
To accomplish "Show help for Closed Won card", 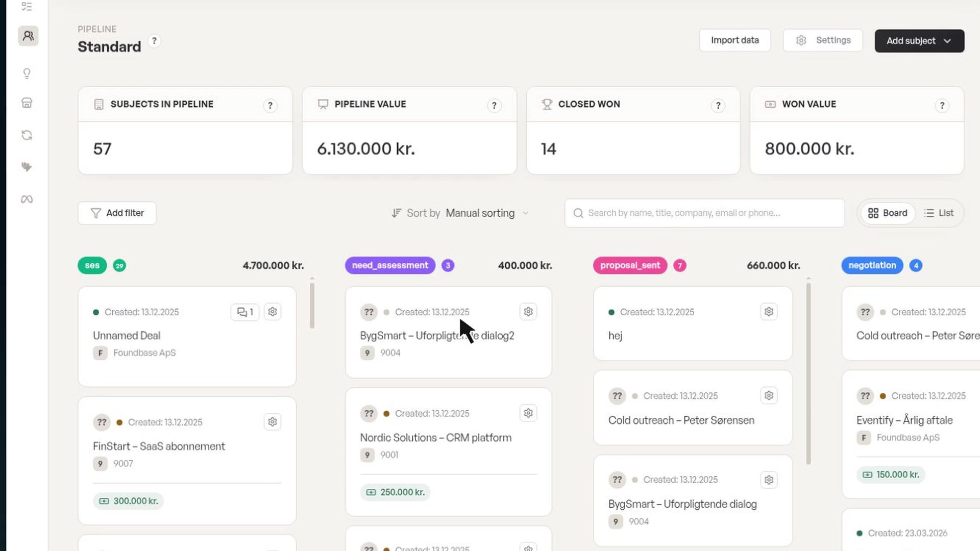I will (x=718, y=106).
